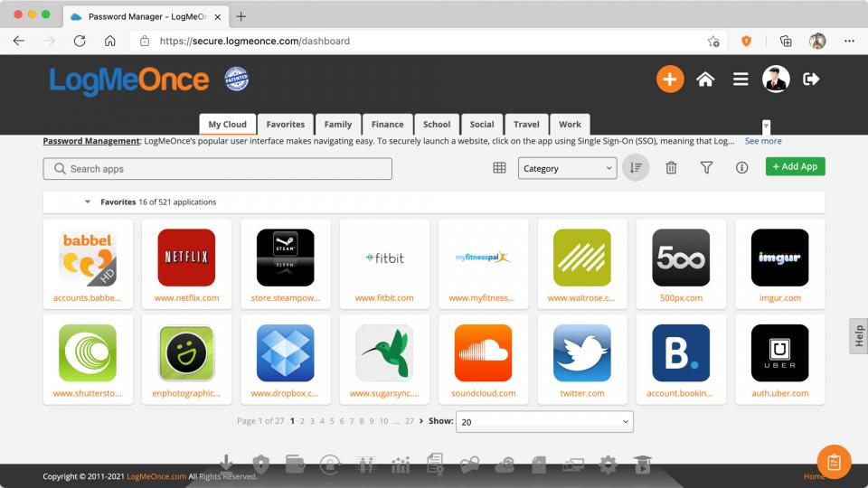
Task: Open the Netflix app tile
Action: (x=186, y=264)
